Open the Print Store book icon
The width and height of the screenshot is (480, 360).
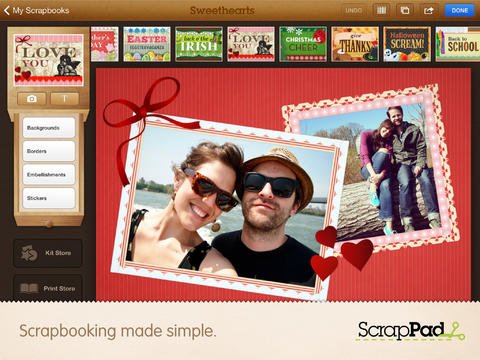29,288
